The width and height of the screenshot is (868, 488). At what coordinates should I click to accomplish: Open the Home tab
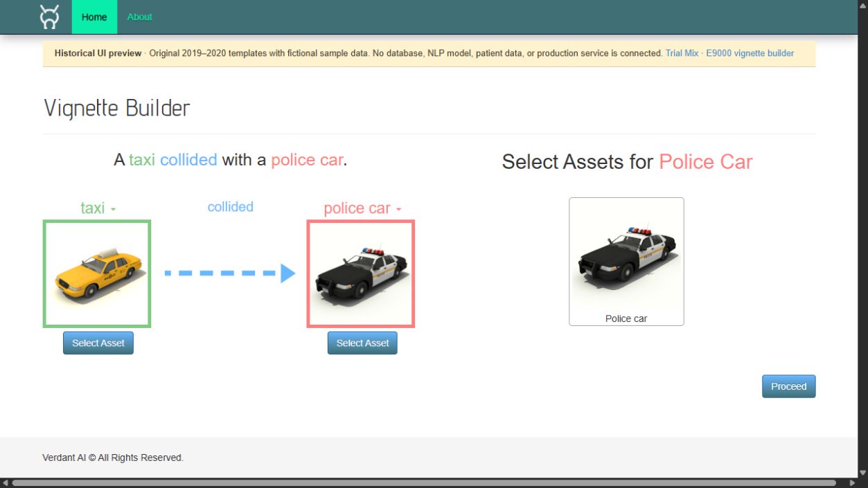(x=94, y=17)
